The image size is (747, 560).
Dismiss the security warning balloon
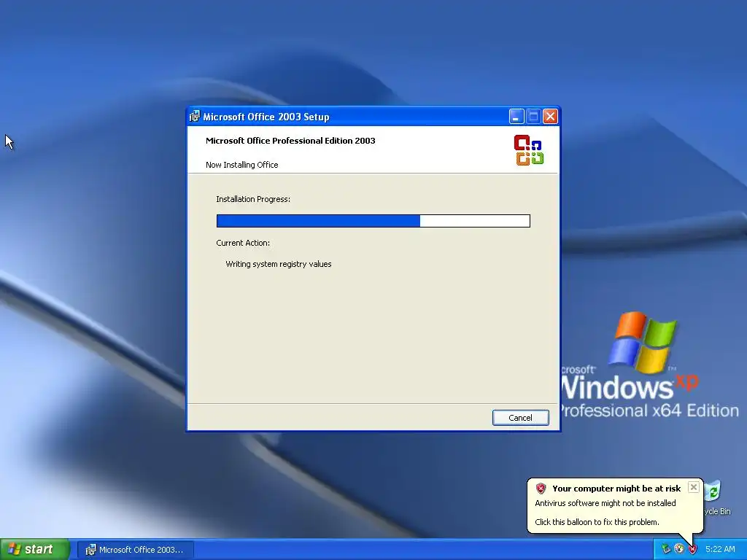click(x=694, y=487)
